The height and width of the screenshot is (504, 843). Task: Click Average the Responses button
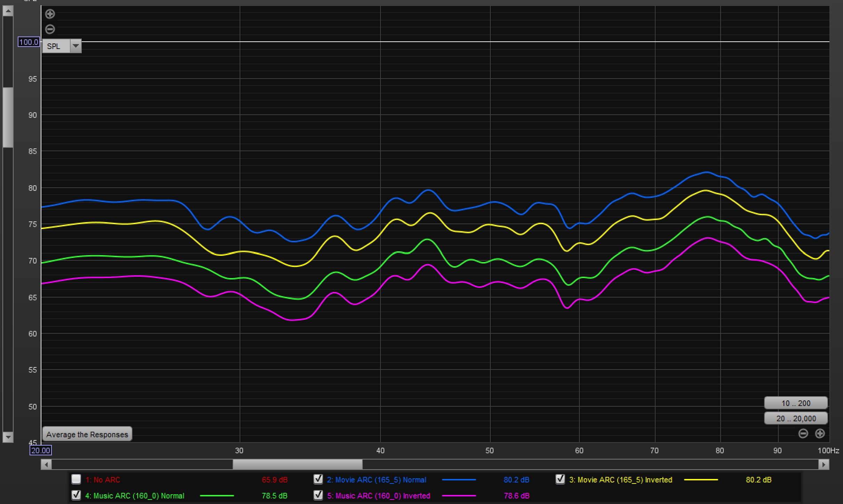tap(87, 434)
